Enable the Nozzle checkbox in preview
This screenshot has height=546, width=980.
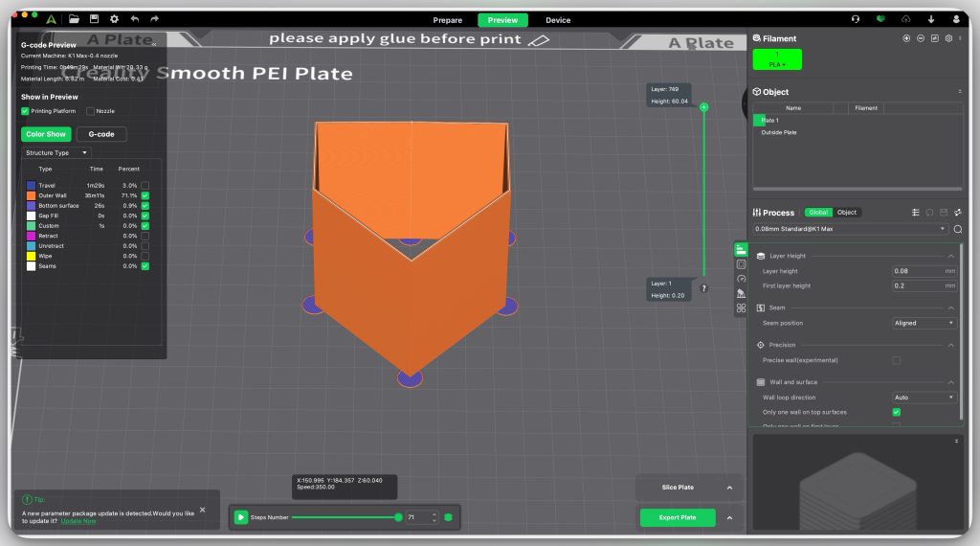point(90,111)
